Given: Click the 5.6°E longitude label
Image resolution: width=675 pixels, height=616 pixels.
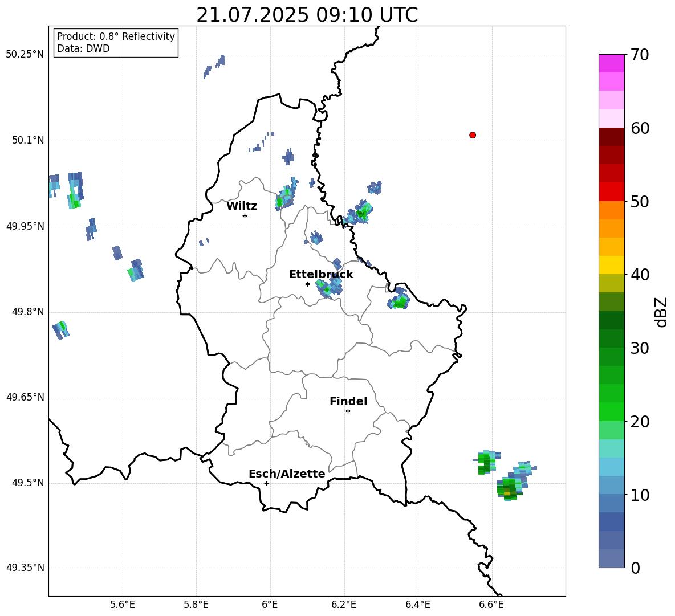Looking at the screenshot, I should 123,605.
